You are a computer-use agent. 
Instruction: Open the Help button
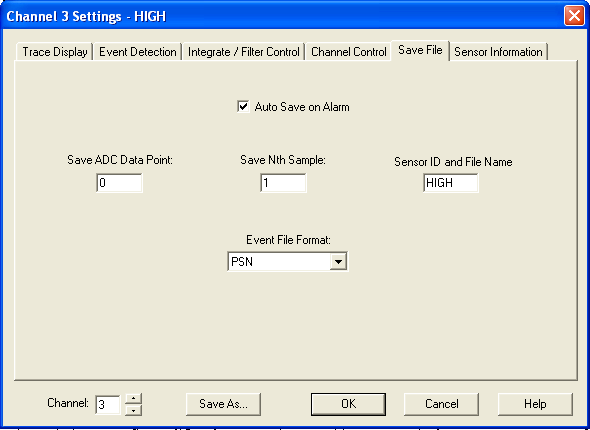click(x=535, y=404)
